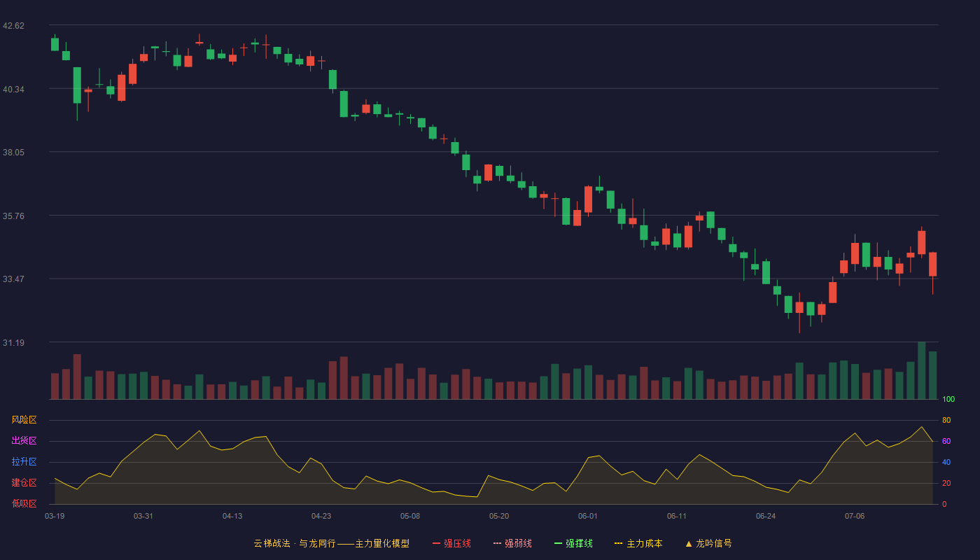This screenshot has height=560, width=980.
Task: Click the 31.19 price axis label
Action: click(x=13, y=342)
